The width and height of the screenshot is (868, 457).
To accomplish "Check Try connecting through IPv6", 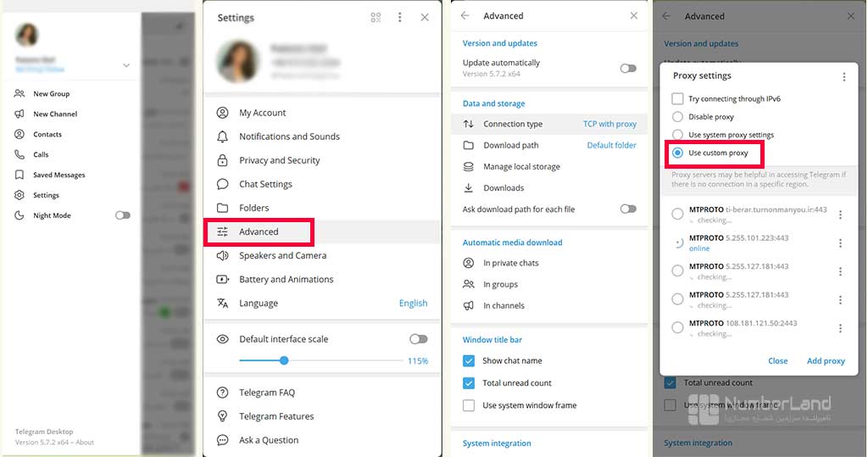I will (x=677, y=98).
